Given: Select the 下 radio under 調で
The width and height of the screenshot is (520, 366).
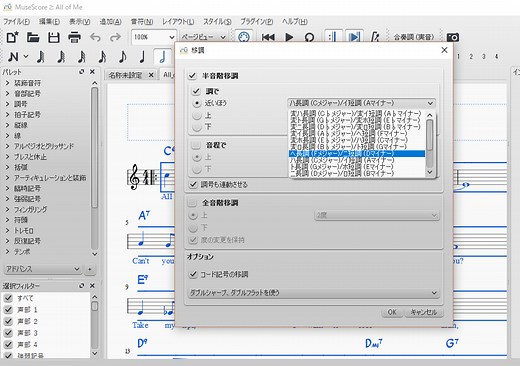Looking at the screenshot, I should (197, 127).
